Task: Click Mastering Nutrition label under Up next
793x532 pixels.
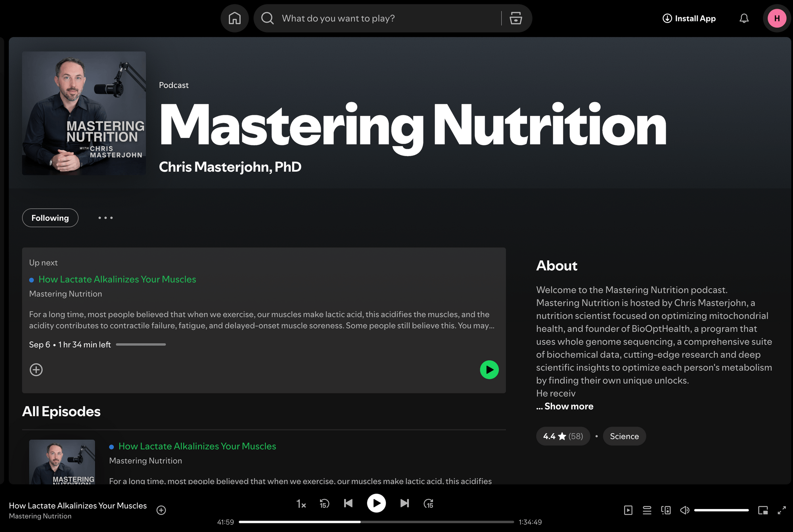Action: pyautogui.click(x=65, y=294)
